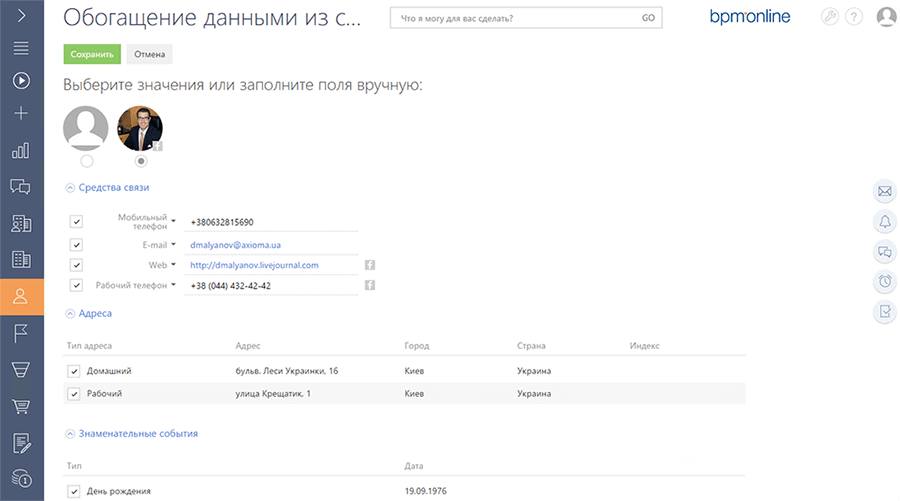Select the empty placeholder photo radio button
900x501 pixels.
pyautogui.click(x=87, y=161)
